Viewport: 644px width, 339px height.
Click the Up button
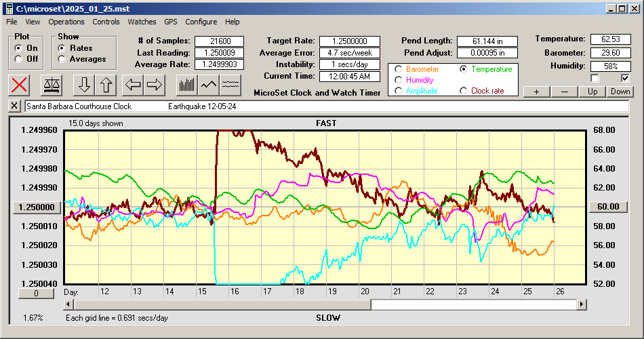coord(592,92)
